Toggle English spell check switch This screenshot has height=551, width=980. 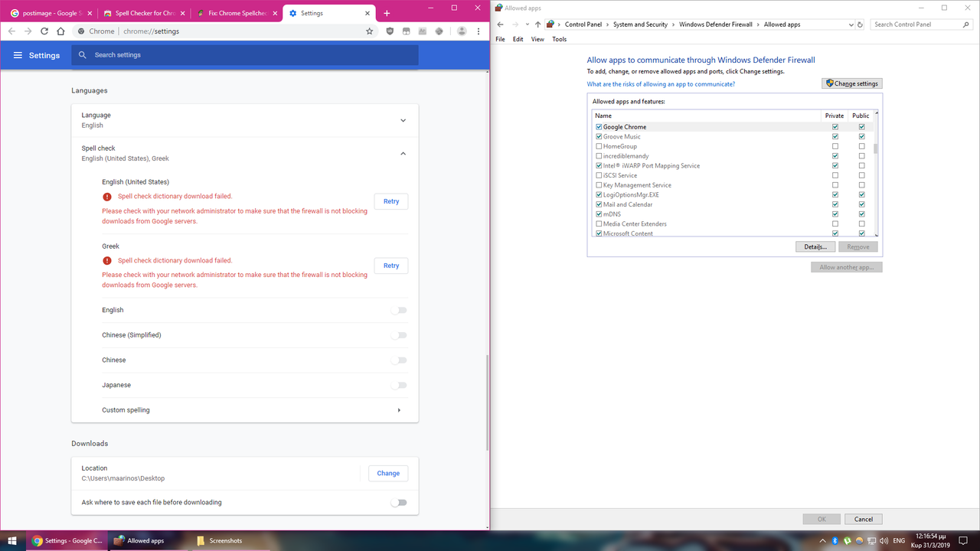point(399,310)
